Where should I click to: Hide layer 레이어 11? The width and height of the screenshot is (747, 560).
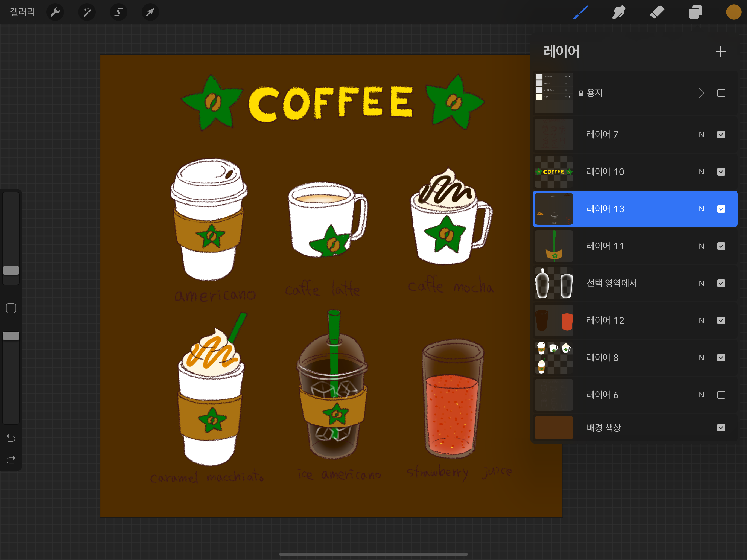click(x=721, y=246)
